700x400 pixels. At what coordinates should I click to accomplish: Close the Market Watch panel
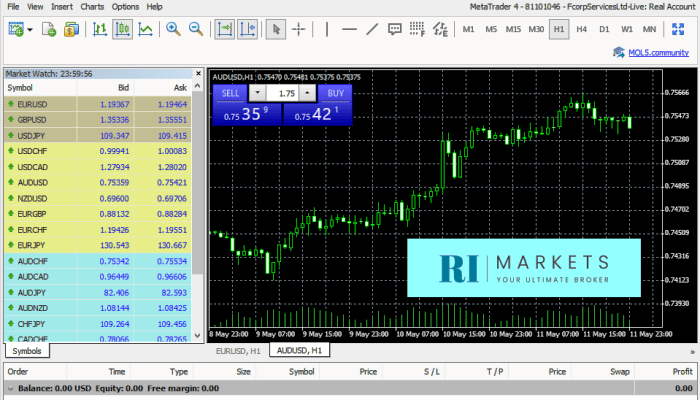click(x=199, y=74)
